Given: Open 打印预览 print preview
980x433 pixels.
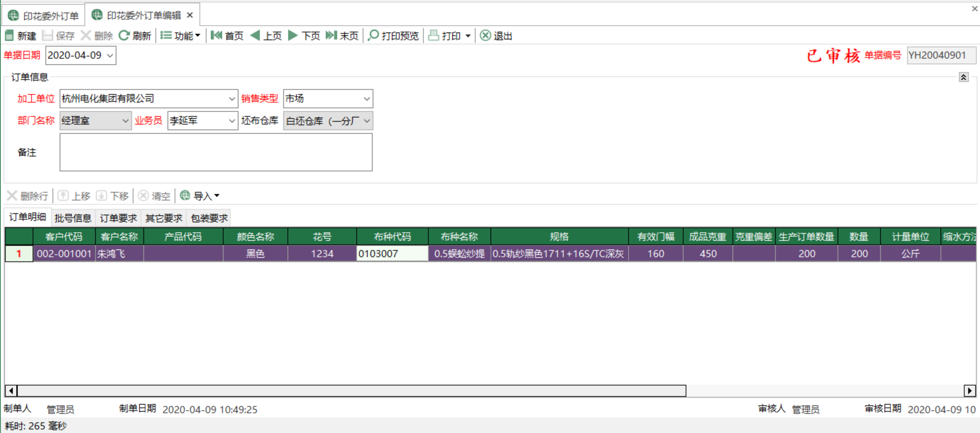Looking at the screenshot, I should (393, 35).
